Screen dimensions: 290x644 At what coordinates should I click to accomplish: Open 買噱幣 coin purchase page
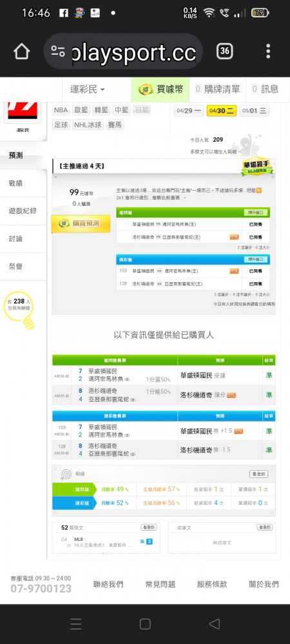click(160, 89)
